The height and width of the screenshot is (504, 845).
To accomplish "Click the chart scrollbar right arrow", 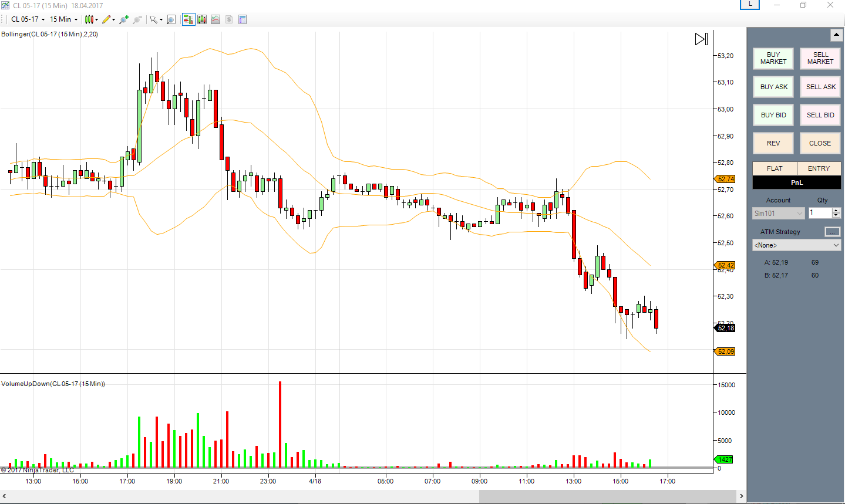I will click(x=742, y=496).
